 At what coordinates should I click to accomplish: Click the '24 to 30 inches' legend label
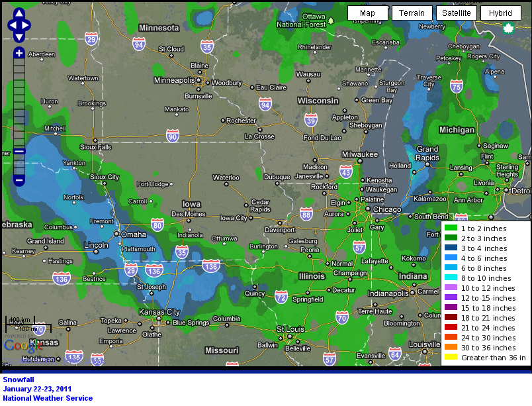488,338
